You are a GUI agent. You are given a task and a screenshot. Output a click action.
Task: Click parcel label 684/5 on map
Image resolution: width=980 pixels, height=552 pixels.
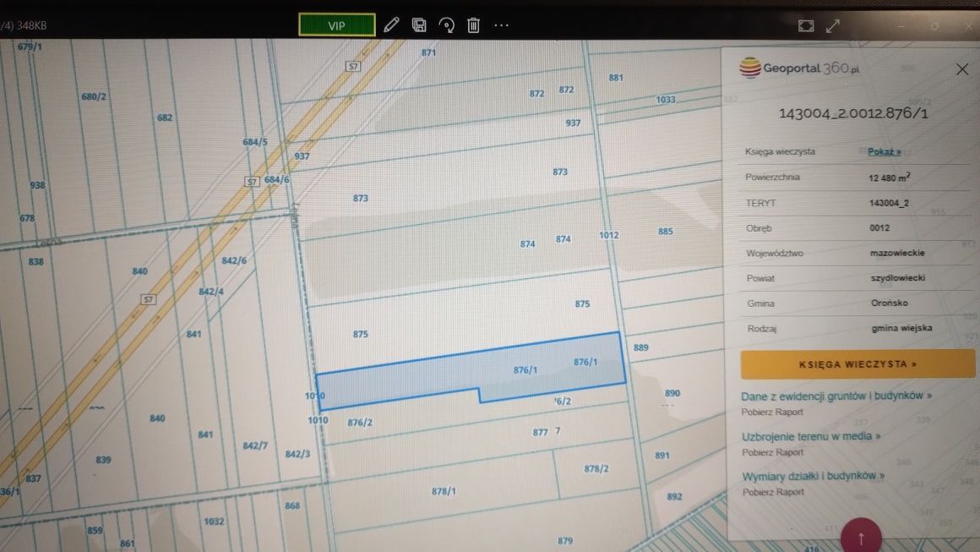pos(255,142)
